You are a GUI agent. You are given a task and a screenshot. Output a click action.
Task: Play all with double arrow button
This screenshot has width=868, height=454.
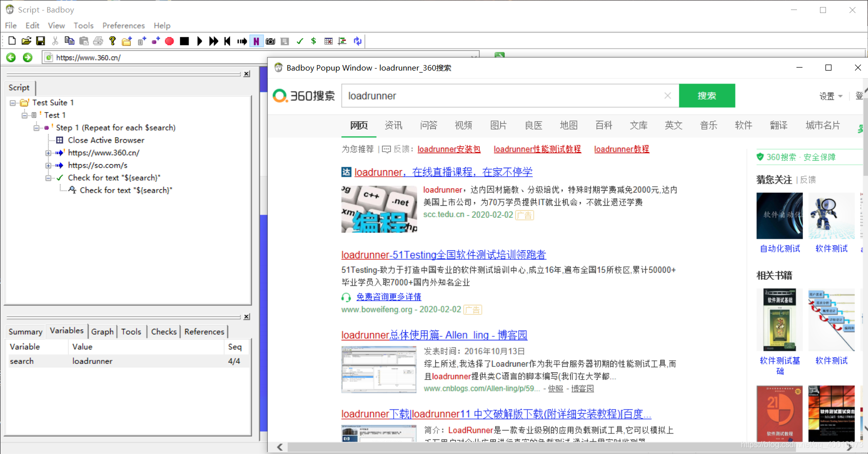(214, 41)
